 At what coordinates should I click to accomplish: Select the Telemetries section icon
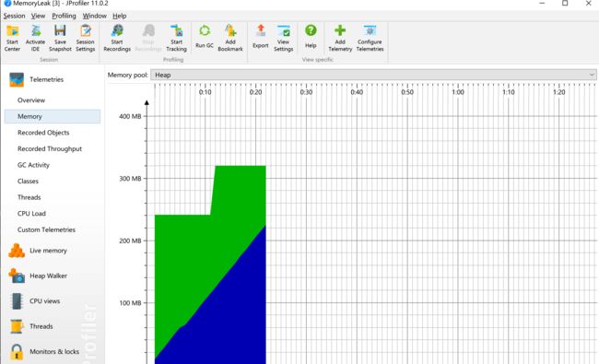pyautogui.click(x=17, y=79)
